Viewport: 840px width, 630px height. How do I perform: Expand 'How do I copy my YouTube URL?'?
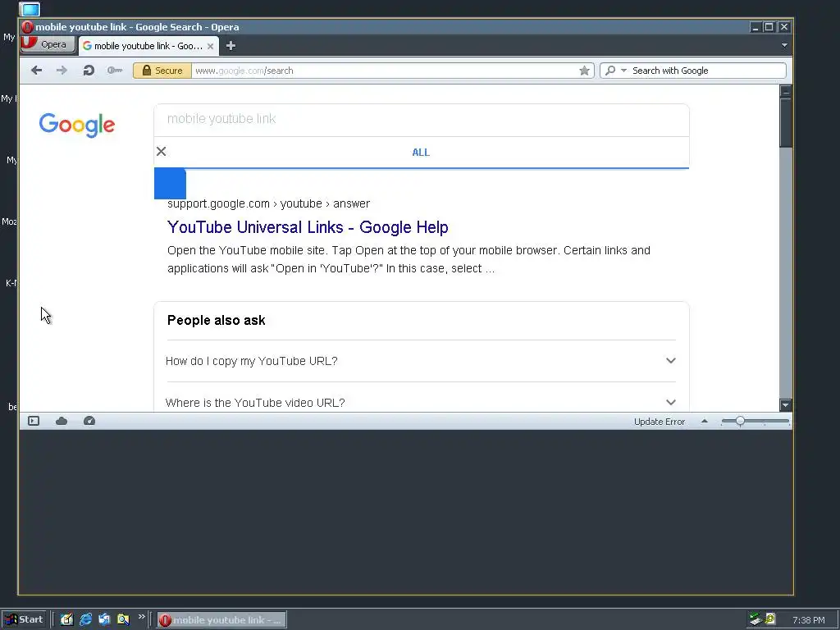coord(421,361)
